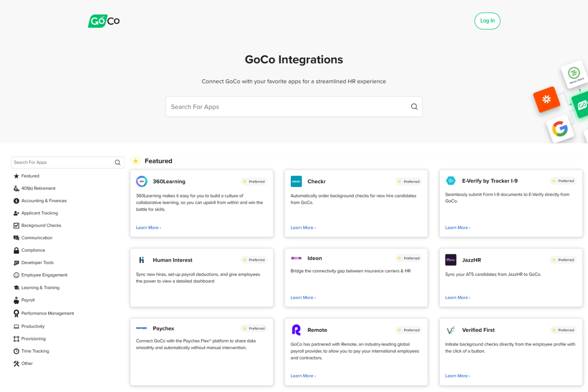588x392 pixels.
Task: Open Learn More link on 360Learning card
Action: pyautogui.click(x=148, y=228)
